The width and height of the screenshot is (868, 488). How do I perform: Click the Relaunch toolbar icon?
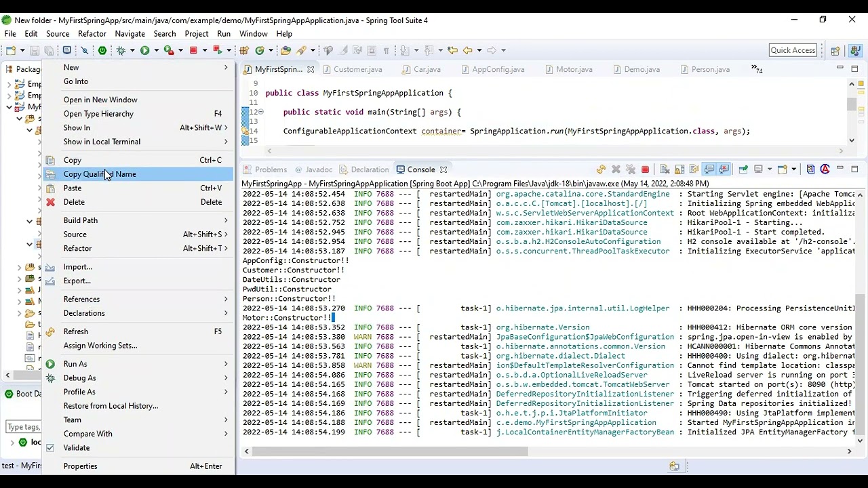pyautogui.click(x=218, y=50)
